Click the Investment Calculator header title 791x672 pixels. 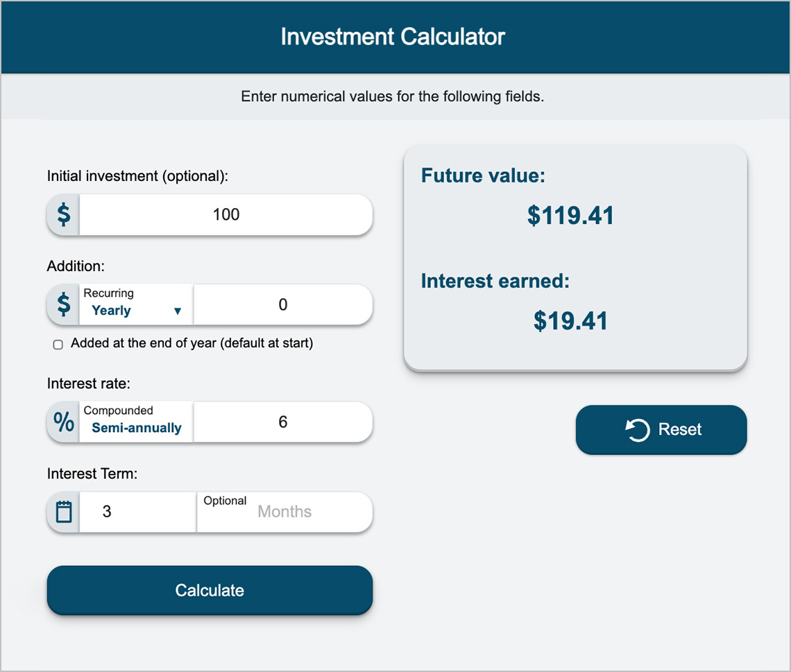coord(393,37)
